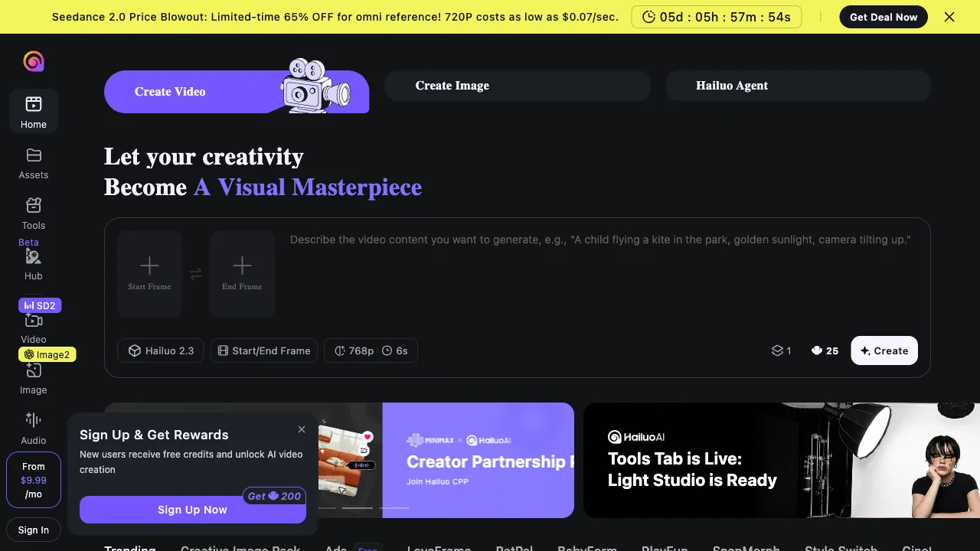980x551 pixels.
Task: Click Sign In in the sidebar
Action: pyautogui.click(x=34, y=530)
